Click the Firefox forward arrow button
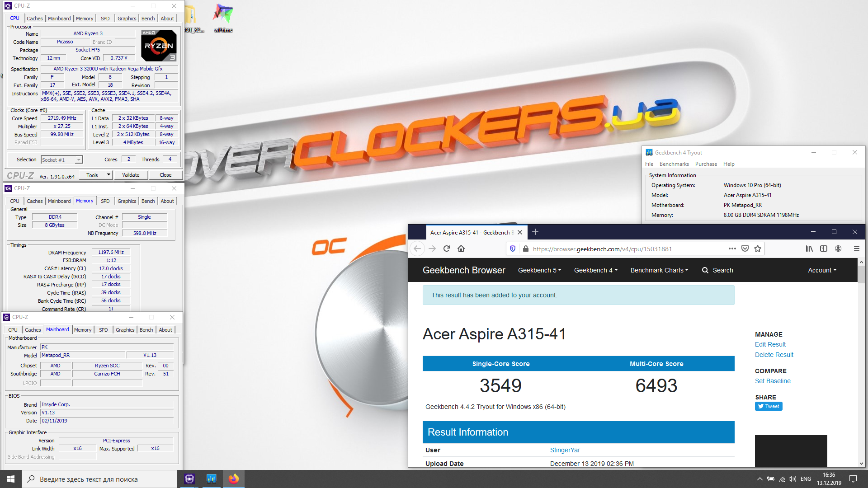 click(x=432, y=249)
